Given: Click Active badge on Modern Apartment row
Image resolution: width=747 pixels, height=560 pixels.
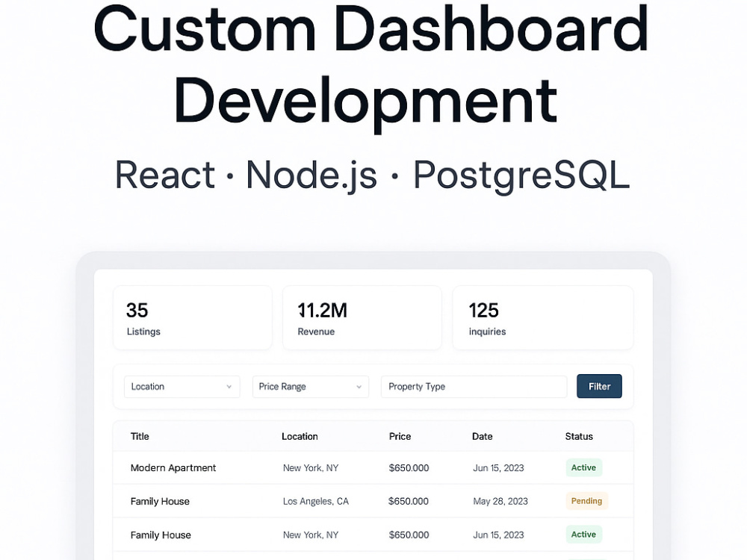Looking at the screenshot, I should tap(583, 467).
